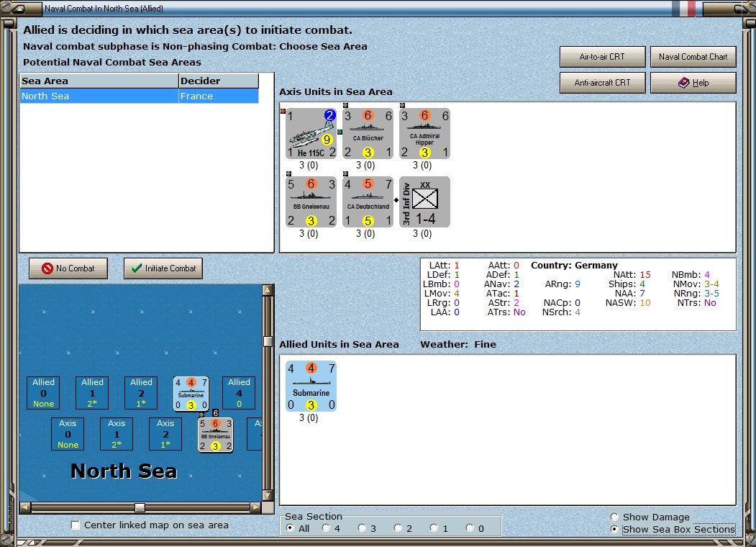Click the Submarine counter on the North Sea map
The width and height of the screenshot is (756, 547).
[x=191, y=393]
